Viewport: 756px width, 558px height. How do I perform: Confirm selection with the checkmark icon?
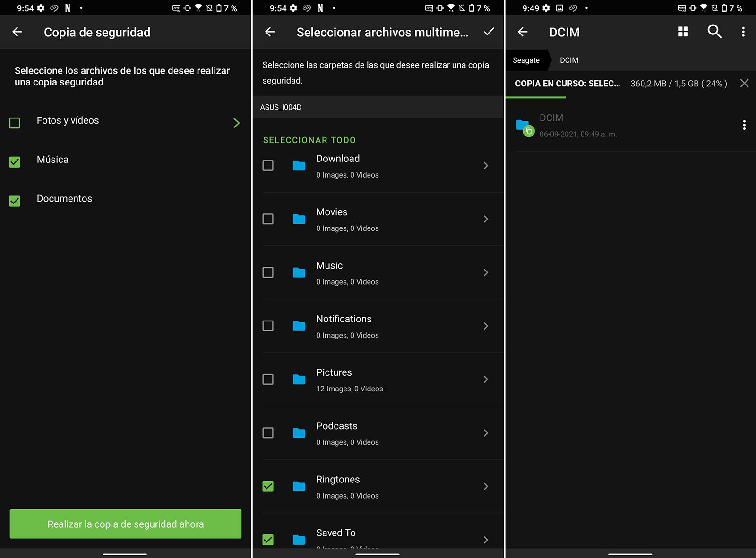(489, 32)
